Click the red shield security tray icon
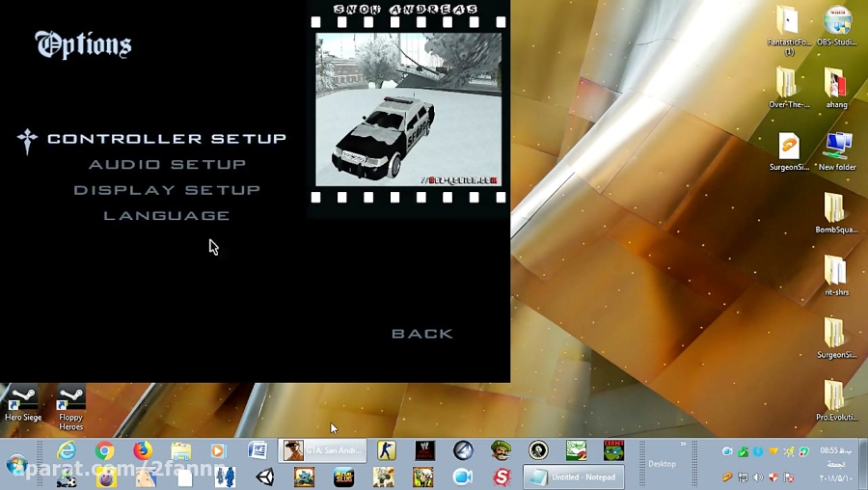 tap(773, 477)
